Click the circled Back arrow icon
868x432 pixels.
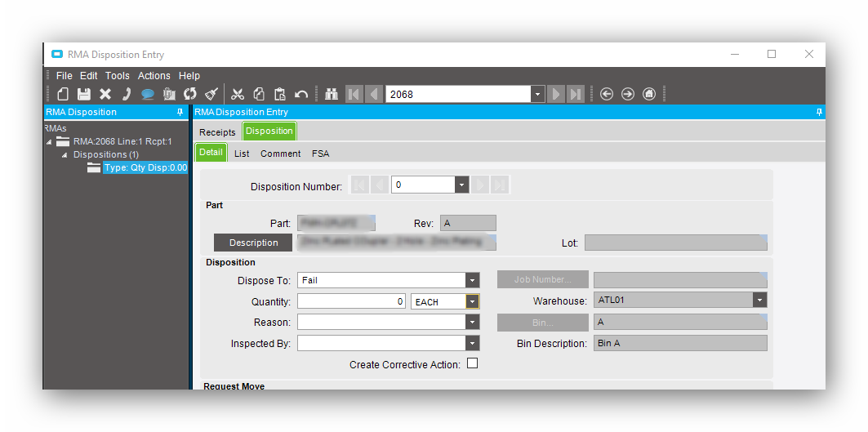(x=607, y=94)
